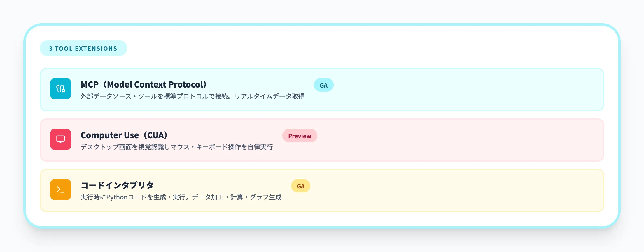This screenshot has width=644, height=252.
Task: Open the コードインタプリタ title
Action: (117, 185)
